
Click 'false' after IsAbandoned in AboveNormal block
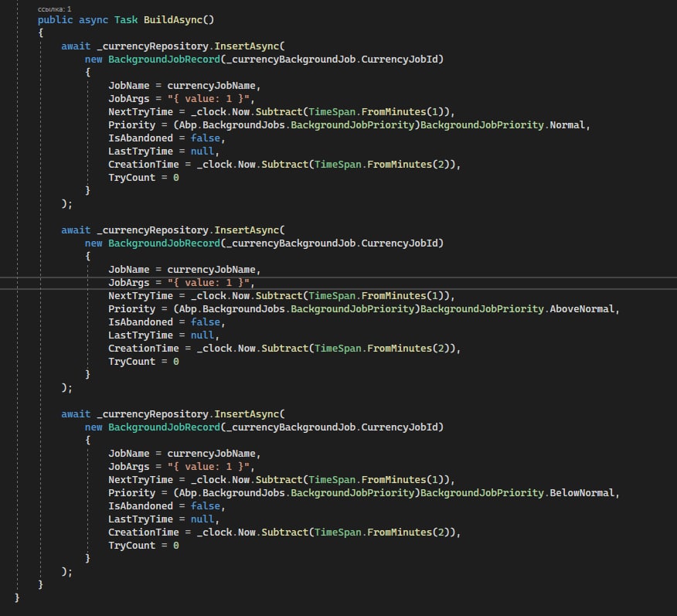point(205,322)
